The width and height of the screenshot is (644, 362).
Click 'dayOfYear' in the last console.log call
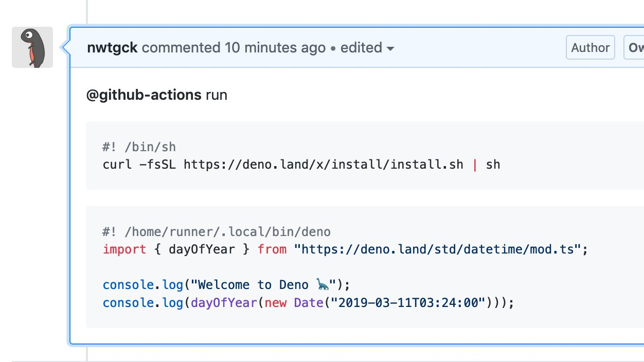[224, 302]
